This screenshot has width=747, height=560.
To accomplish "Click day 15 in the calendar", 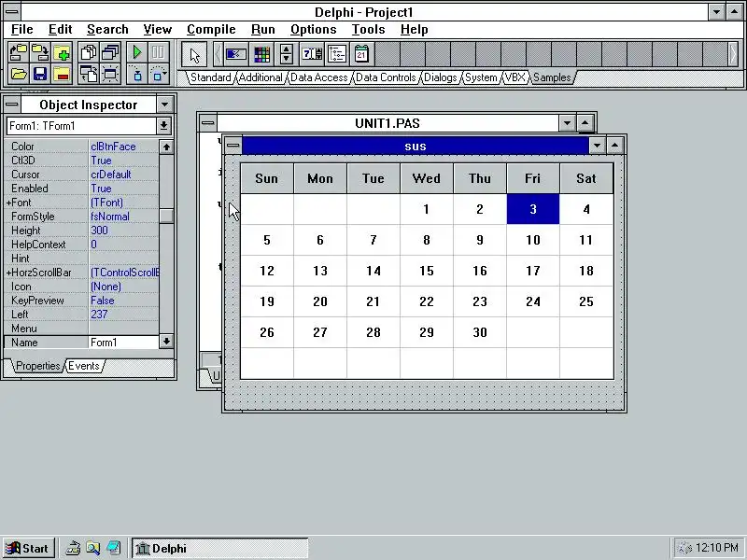I will pos(427,271).
